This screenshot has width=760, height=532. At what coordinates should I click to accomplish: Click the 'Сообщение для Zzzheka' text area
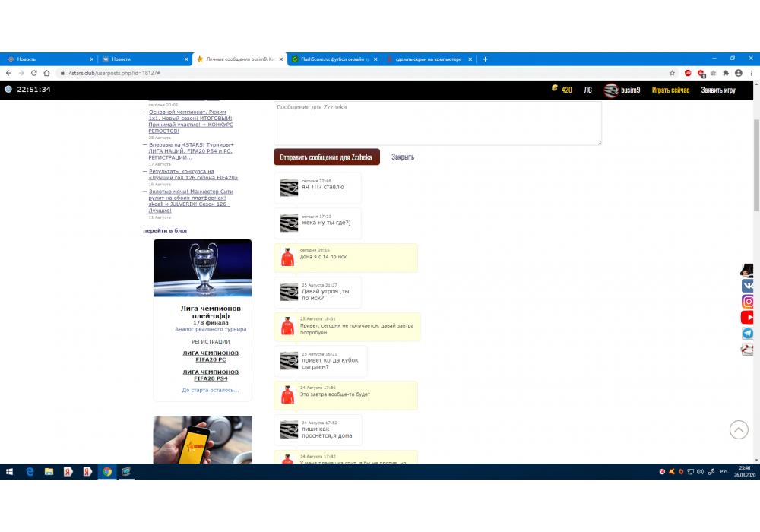[438, 123]
